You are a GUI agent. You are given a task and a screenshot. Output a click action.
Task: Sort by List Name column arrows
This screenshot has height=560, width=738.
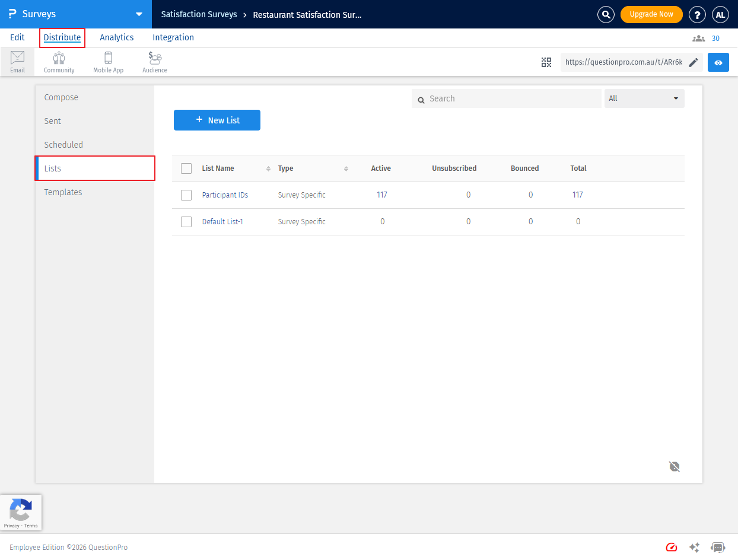(x=268, y=169)
